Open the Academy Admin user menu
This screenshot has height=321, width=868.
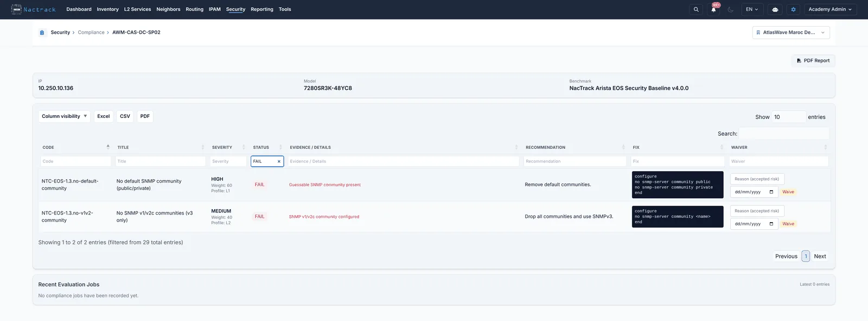point(829,9)
